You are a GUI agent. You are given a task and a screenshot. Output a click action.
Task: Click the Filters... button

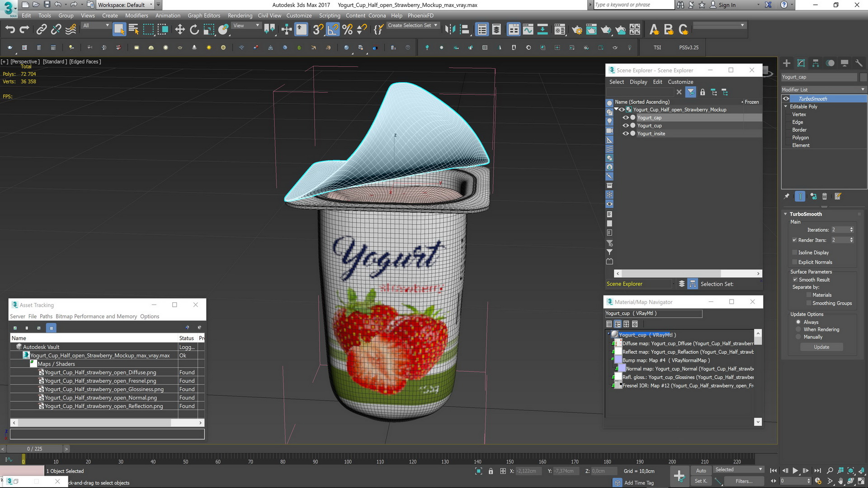[744, 481]
